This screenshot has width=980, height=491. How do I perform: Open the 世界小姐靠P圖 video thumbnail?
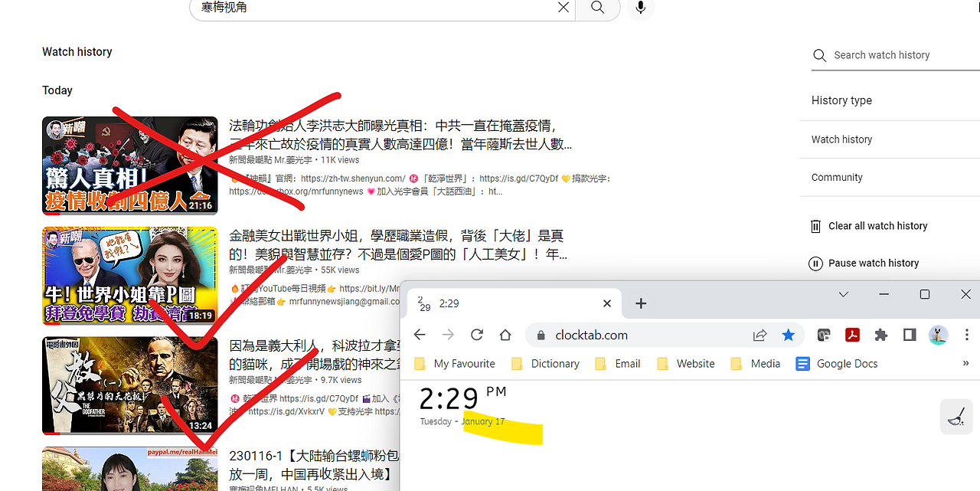pyautogui.click(x=130, y=276)
